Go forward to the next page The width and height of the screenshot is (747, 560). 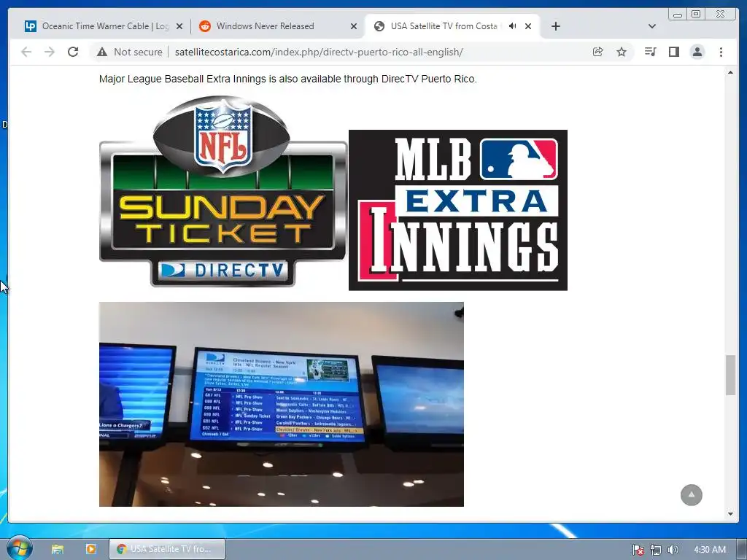click(50, 52)
